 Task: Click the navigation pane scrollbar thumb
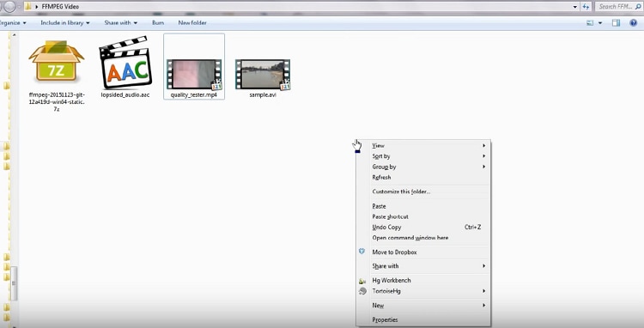click(14, 283)
